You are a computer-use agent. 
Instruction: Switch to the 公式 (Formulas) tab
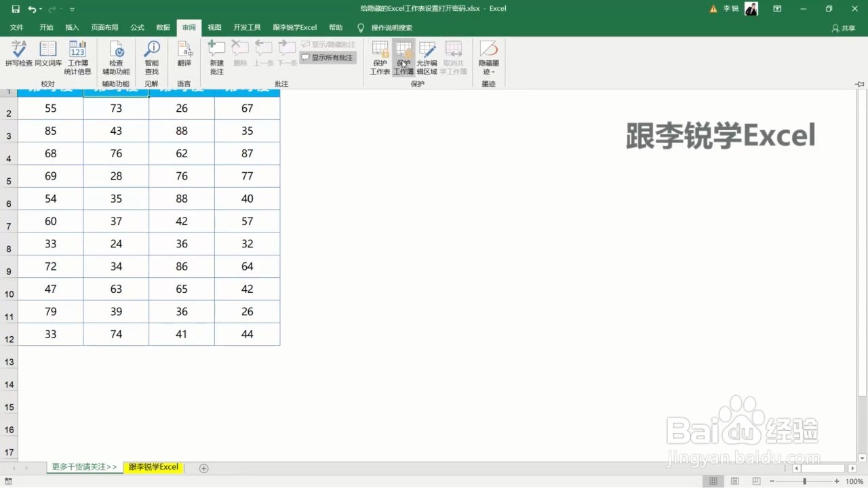tap(138, 28)
